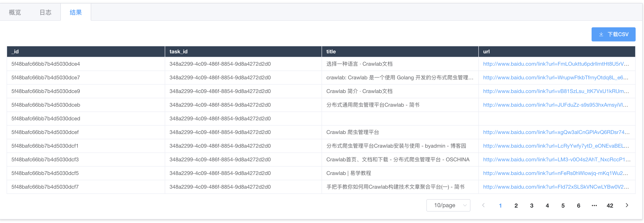Go to the next page arrow

click(x=627, y=205)
